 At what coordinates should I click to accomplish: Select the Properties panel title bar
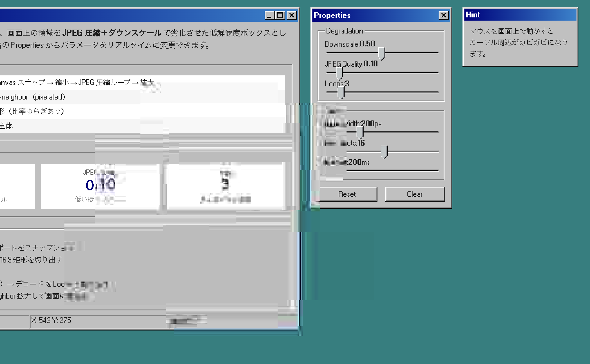click(x=381, y=15)
